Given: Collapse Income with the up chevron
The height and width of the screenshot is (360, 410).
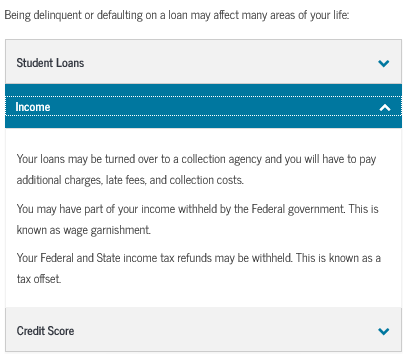Looking at the screenshot, I should 385,107.
